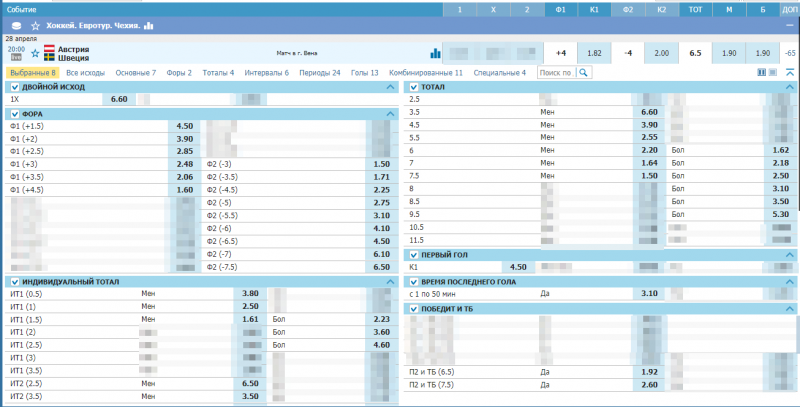
Task: Open the Периоды 24 tab
Action: click(322, 73)
